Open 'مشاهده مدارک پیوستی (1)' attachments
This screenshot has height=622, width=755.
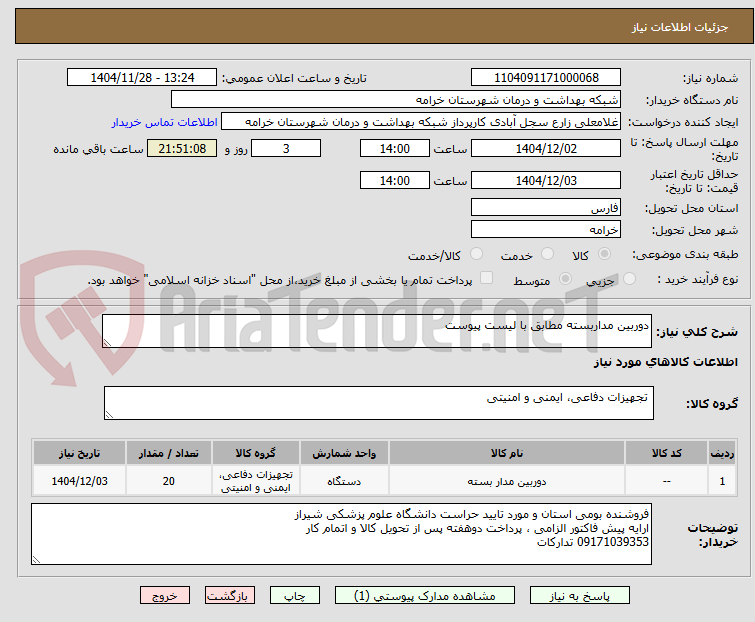pyautogui.click(x=425, y=596)
